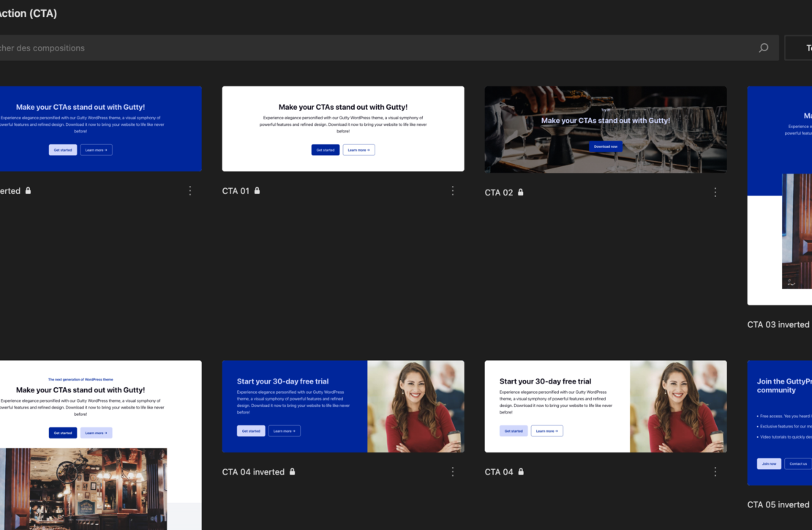Open options menu for CTA 01
Screen dimensions: 812x530
(453, 190)
